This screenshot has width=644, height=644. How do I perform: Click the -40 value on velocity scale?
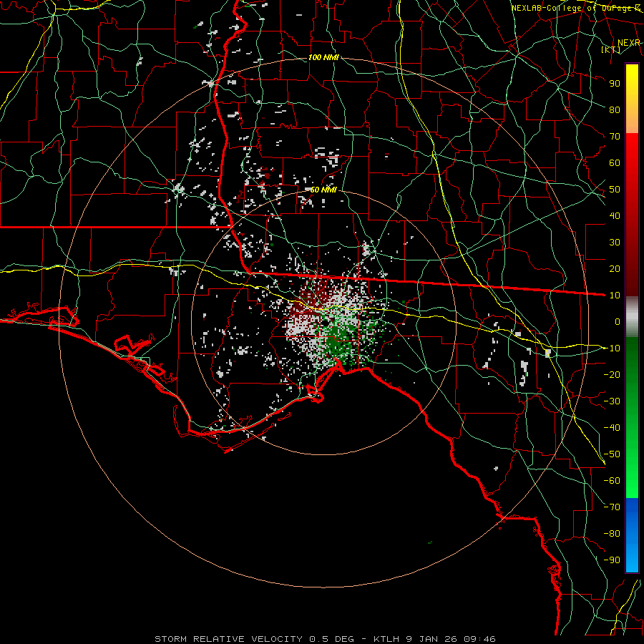pos(612,428)
